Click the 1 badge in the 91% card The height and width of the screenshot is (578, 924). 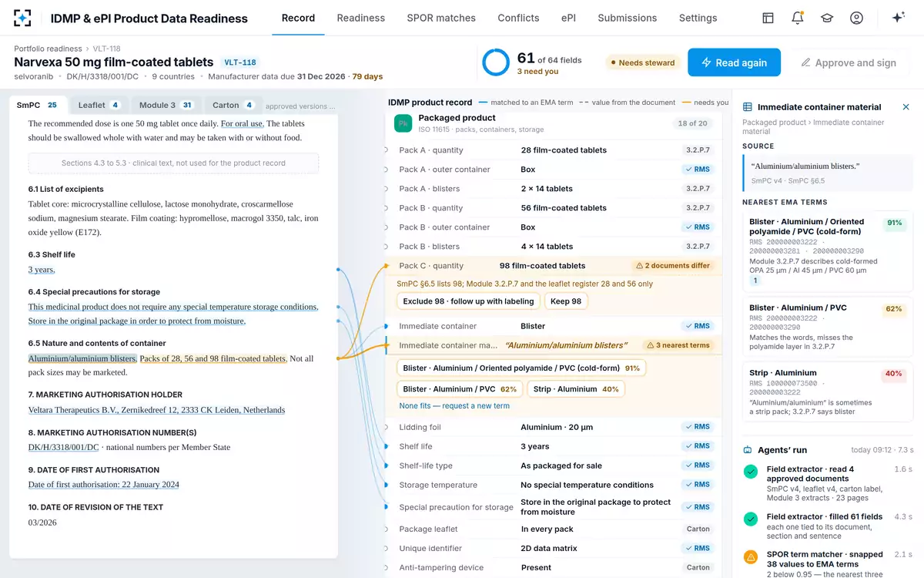755,281
